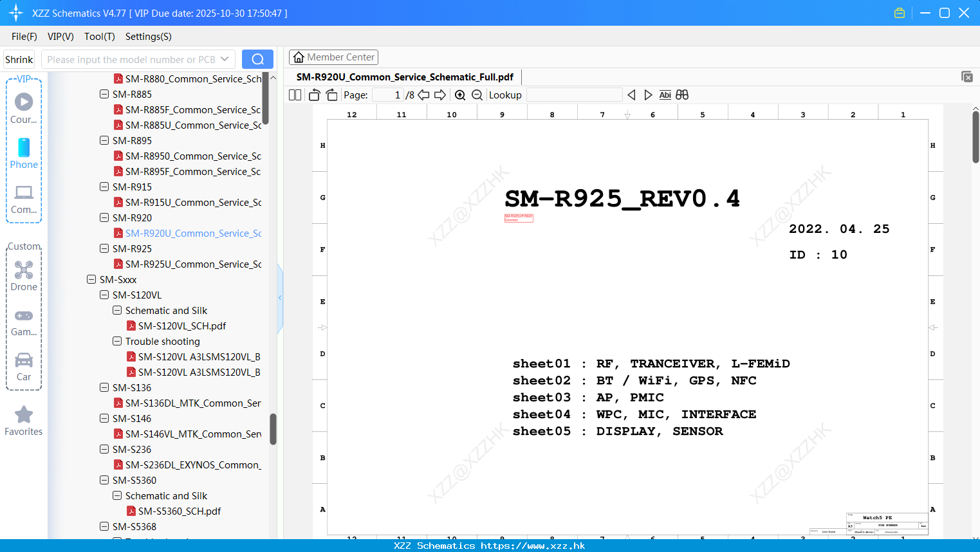980x552 pixels.
Task: Open the VIP(V) menu
Action: pos(60,37)
